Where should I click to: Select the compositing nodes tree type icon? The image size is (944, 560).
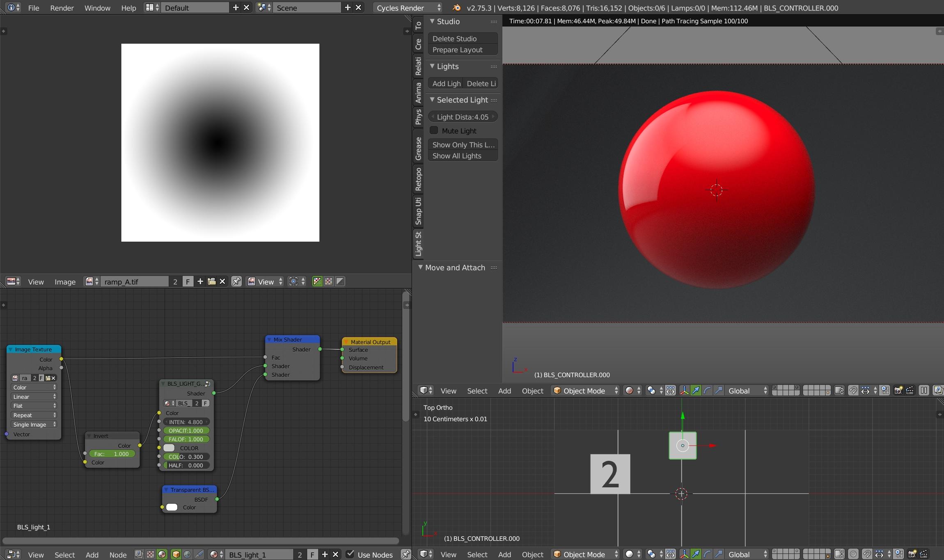[x=139, y=555]
